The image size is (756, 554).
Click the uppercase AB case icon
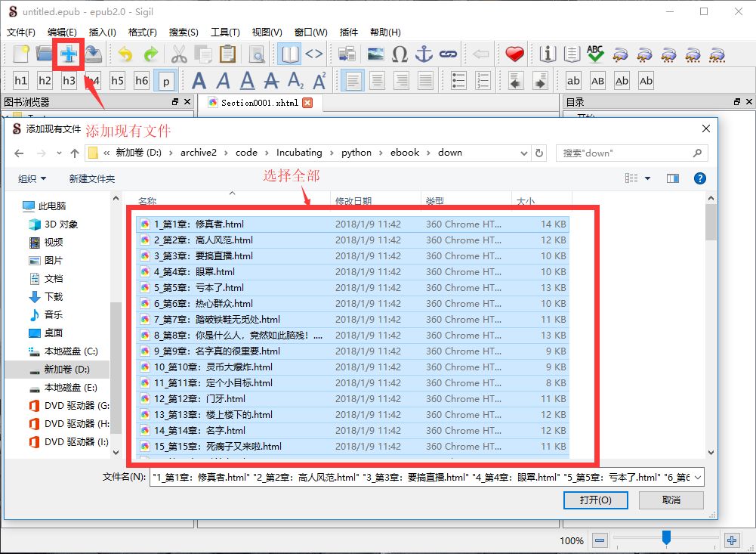[597, 81]
